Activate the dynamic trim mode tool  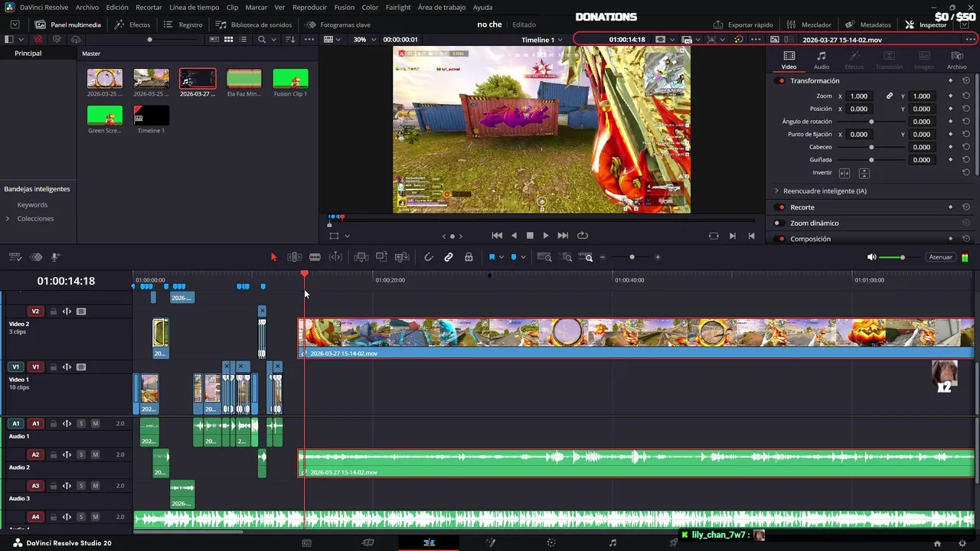[335, 257]
